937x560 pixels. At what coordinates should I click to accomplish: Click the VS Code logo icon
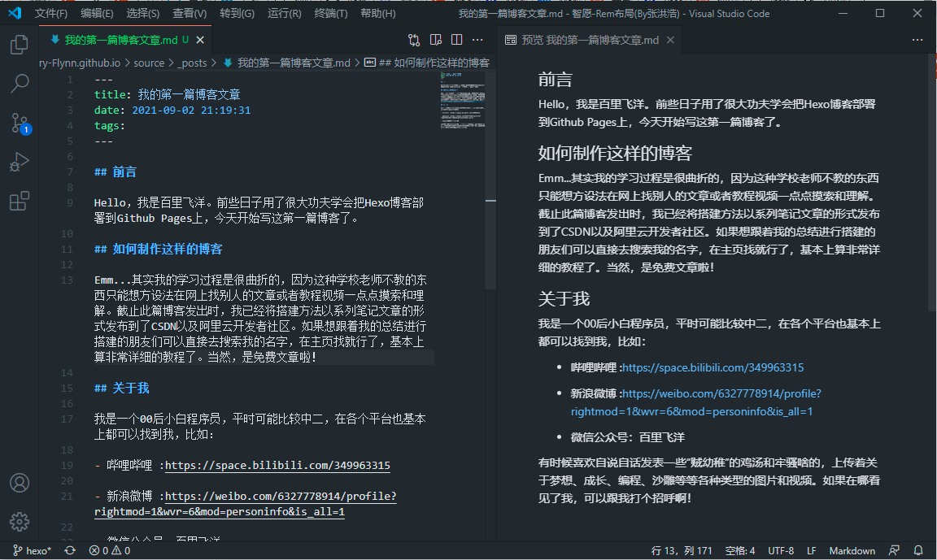pos(15,12)
